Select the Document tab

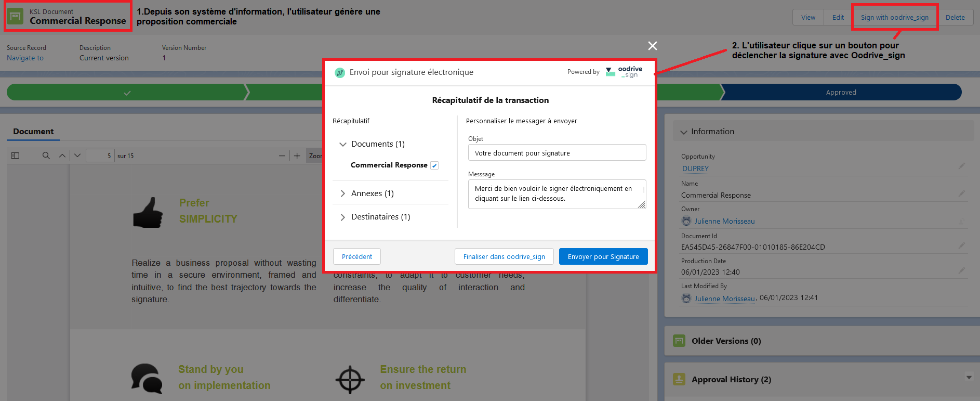pos(33,132)
